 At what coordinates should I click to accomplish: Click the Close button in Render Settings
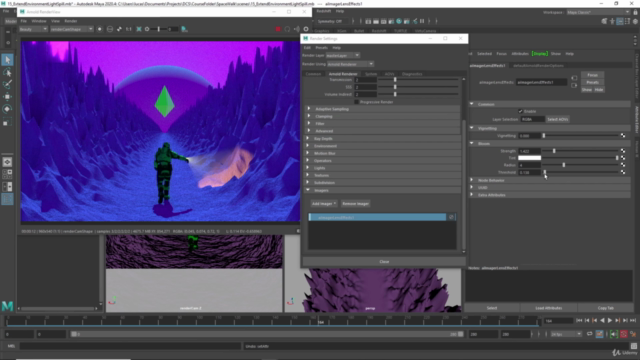pos(384,262)
